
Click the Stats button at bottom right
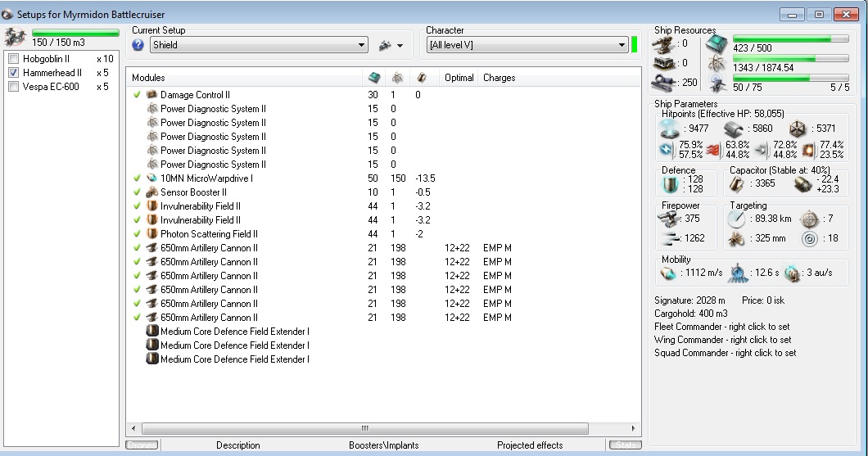[626, 445]
